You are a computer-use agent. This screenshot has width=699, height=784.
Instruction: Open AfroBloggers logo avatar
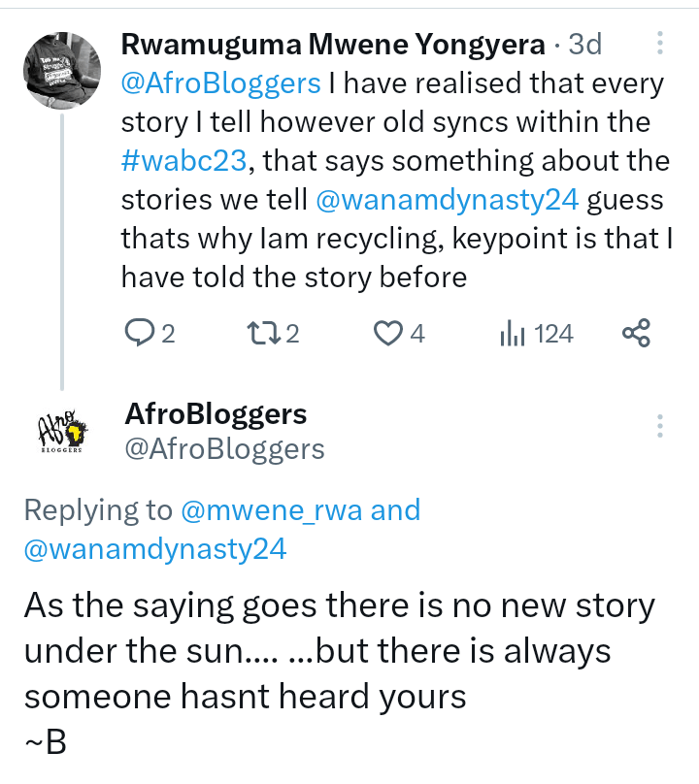[x=61, y=429]
